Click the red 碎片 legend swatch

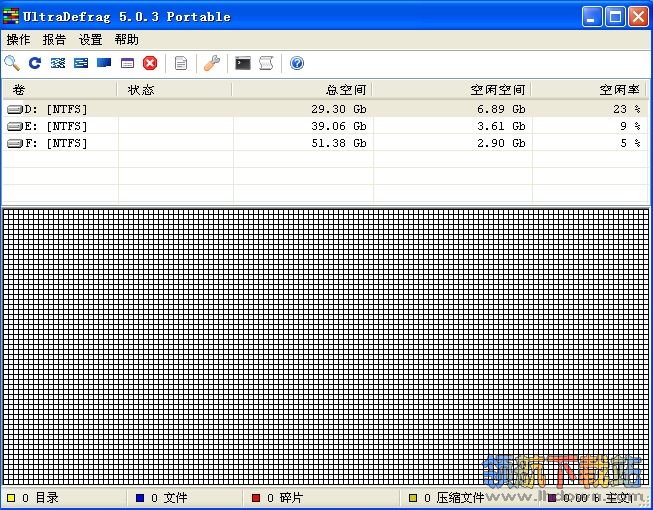click(x=256, y=498)
